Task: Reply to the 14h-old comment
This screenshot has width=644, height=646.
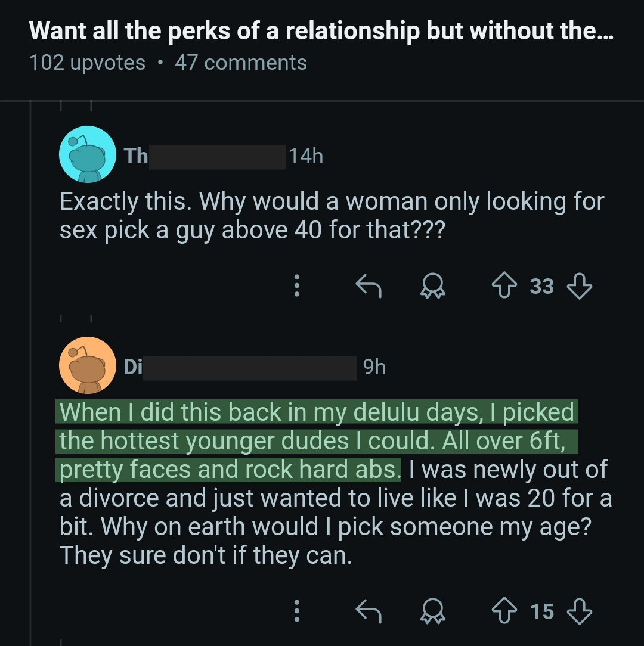Action: tap(368, 287)
